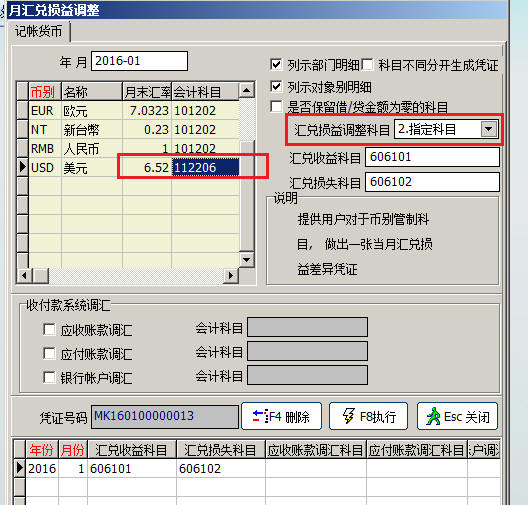Click 凭证号码 field MK160100000013
Viewport: 528px width, 505px height.
click(x=165, y=416)
